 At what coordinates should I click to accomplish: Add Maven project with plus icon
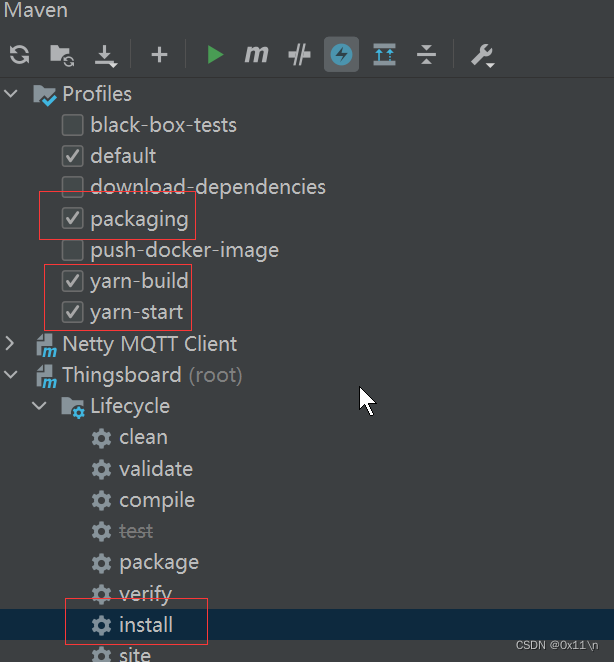point(159,55)
